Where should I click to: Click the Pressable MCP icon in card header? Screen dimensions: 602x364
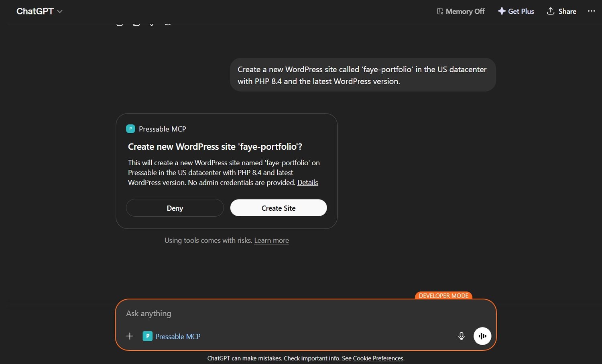click(x=130, y=129)
